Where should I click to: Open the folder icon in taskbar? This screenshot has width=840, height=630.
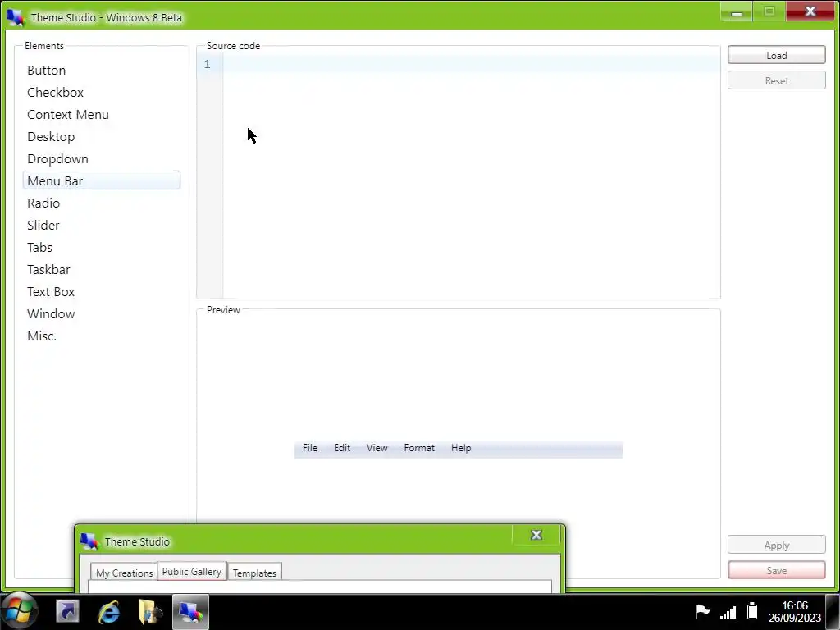pyautogui.click(x=150, y=612)
